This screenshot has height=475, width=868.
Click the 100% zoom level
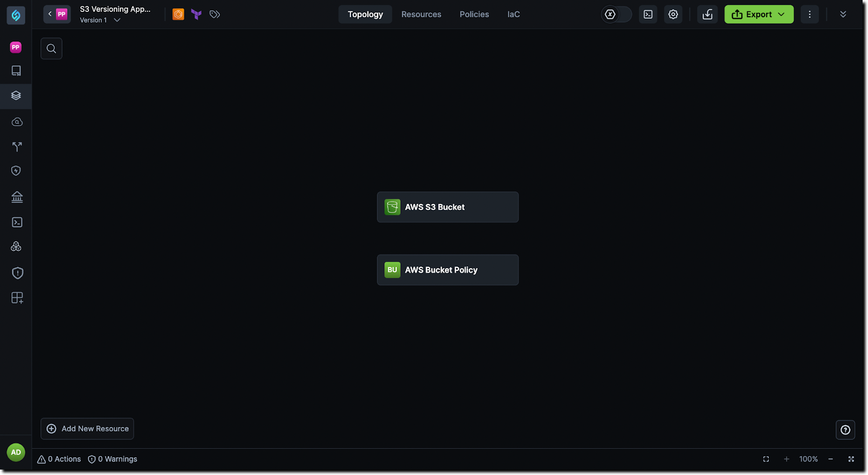click(x=808, y=459)
